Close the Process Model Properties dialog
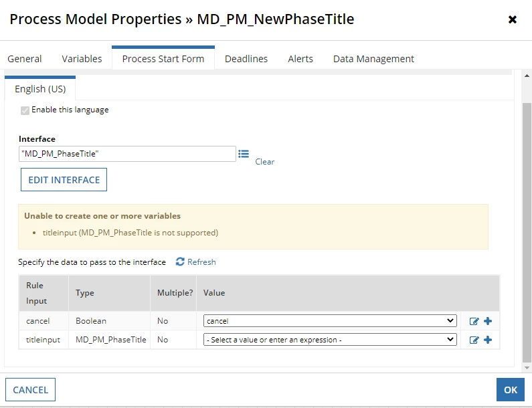Viewport: 532px width, 408px height. coord(513,19)
